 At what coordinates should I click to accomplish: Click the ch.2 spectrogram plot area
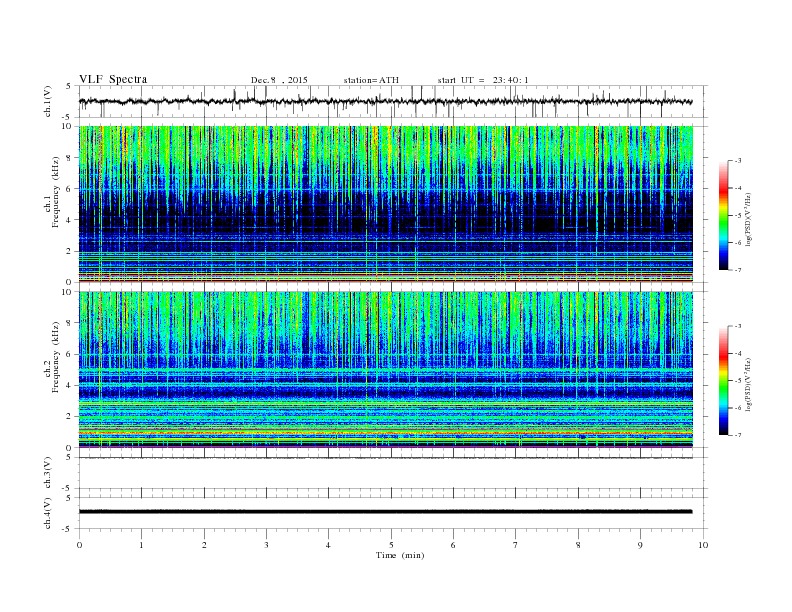(x=386, y=369)
